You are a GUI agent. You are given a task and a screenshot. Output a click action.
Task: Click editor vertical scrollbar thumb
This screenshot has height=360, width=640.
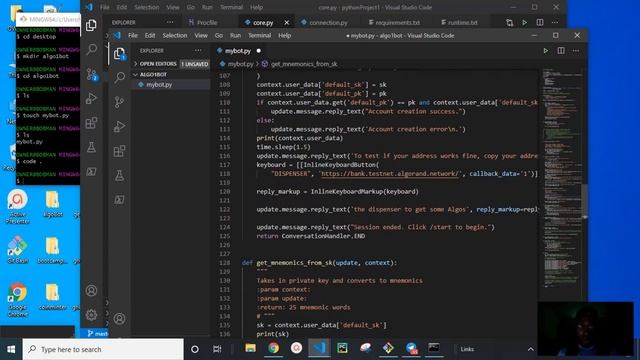[x=584, y=200]
